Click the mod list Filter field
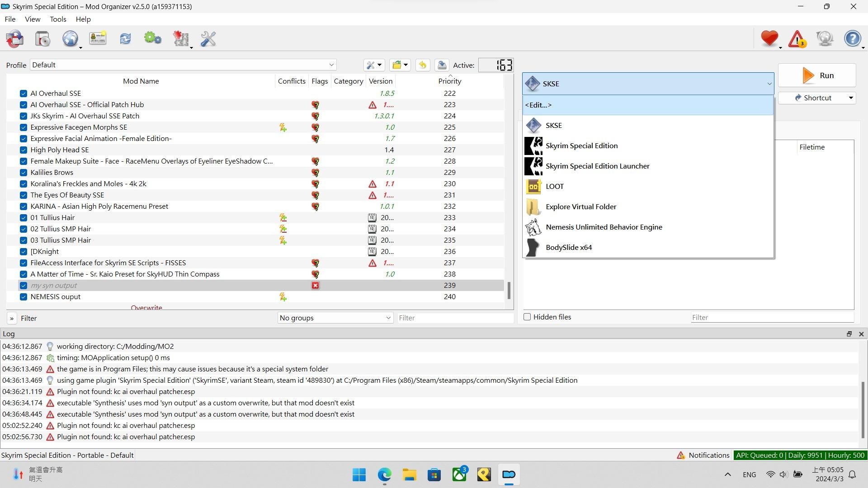This screenshot has height=488, width=868. (x=454, y=318)
